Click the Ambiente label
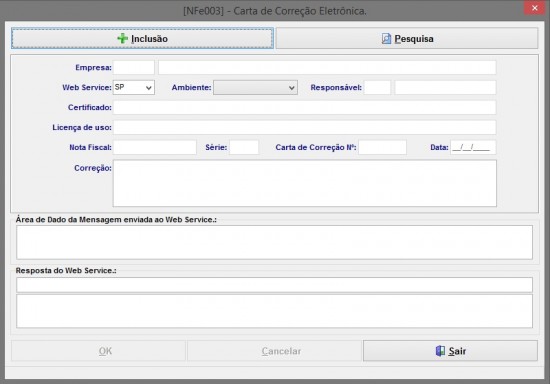550x384 pixels. (192, 87)
